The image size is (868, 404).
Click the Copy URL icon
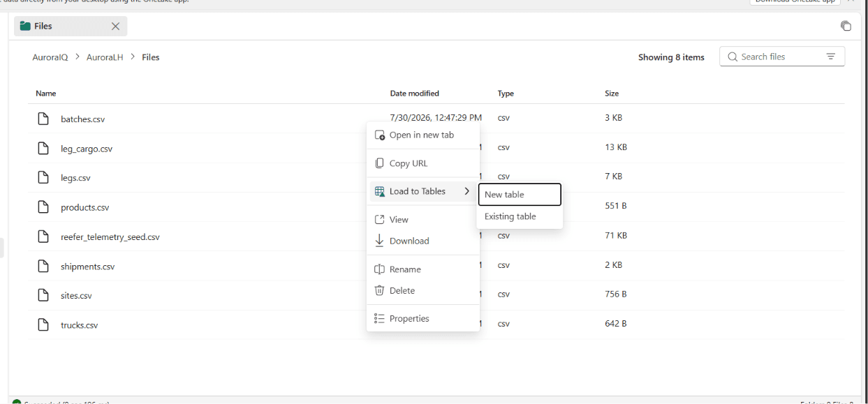point(380,163)
